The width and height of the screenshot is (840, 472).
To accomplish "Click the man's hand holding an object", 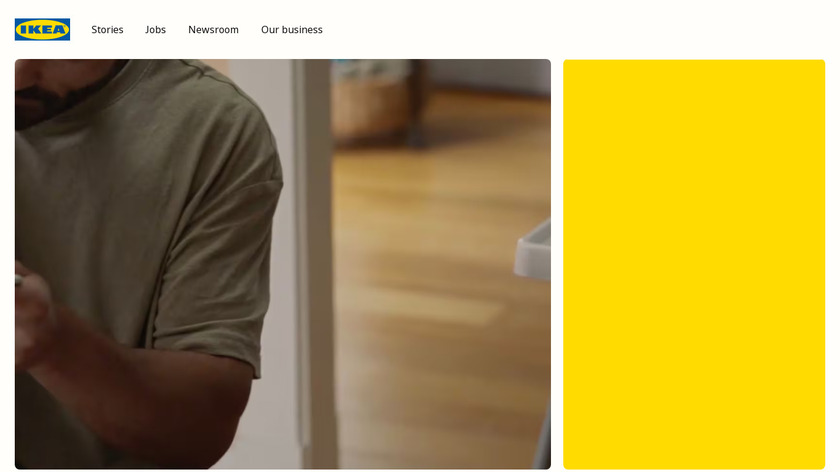I will (32, 313).
